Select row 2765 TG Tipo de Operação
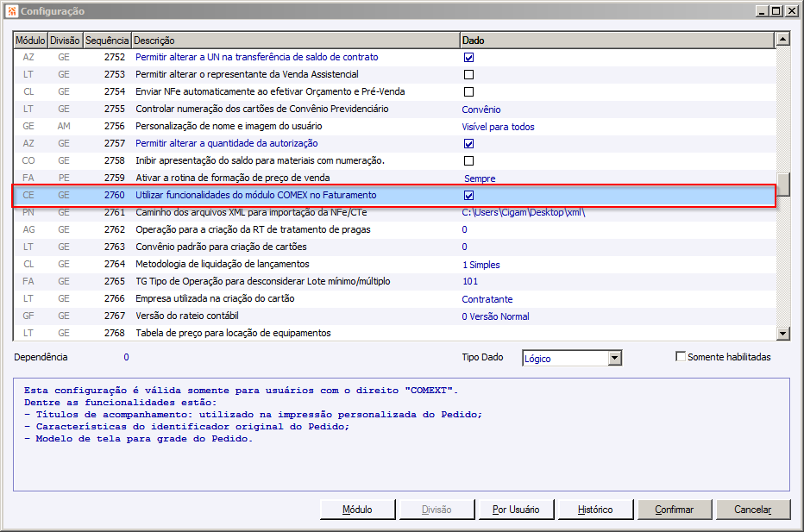This screenshot has height=532, width=804. (x=394, y=281)
